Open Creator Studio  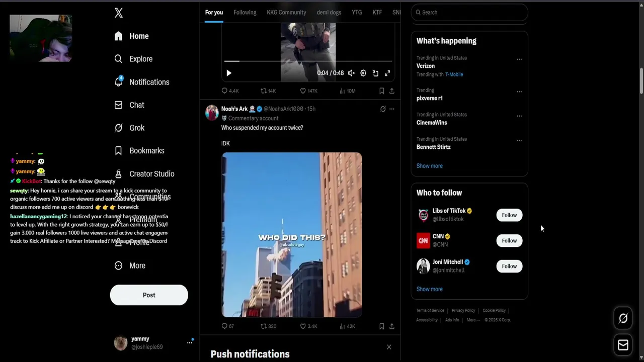coord(144,174)
